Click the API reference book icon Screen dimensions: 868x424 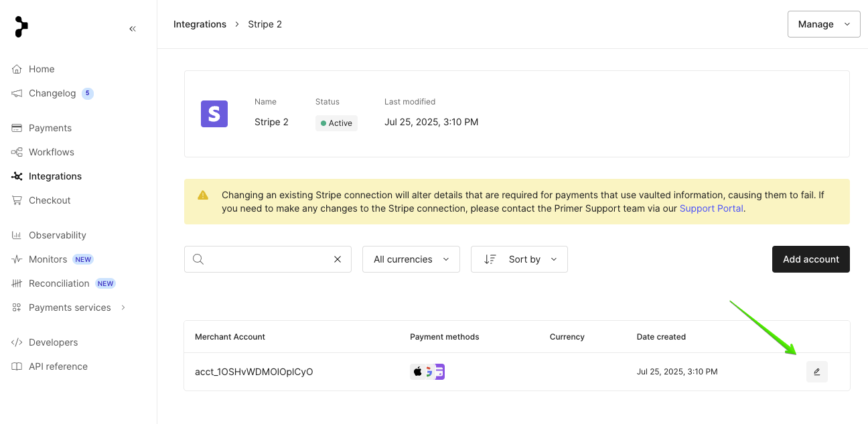coord(17,366)
